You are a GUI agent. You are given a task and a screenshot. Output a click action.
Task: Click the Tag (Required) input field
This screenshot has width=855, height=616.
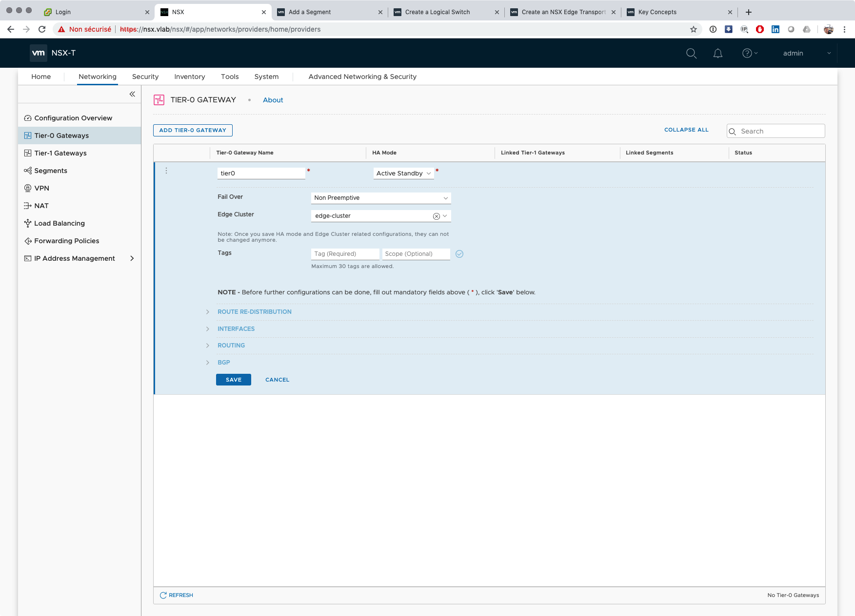pyautogui.click(x=345, y=254)
